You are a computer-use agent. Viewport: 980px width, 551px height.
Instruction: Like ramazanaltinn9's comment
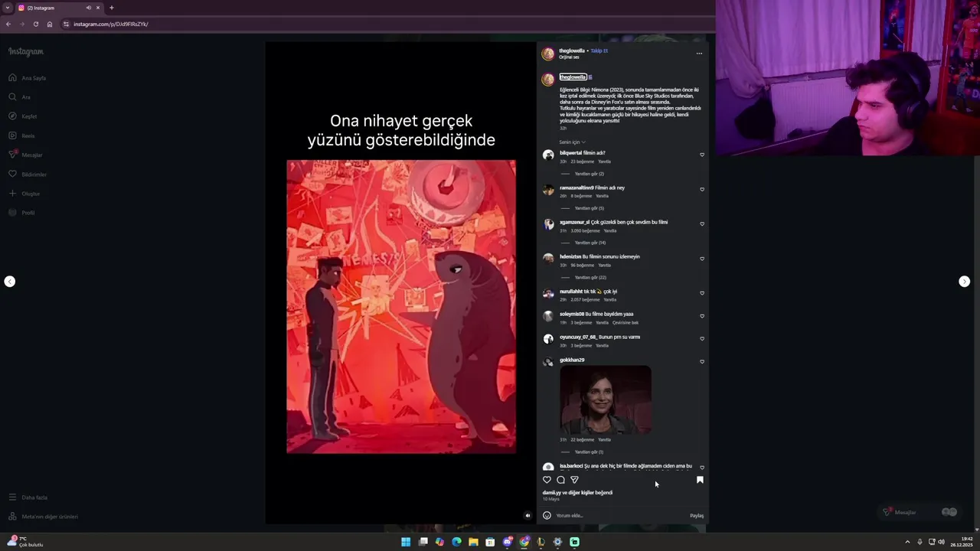702,189
